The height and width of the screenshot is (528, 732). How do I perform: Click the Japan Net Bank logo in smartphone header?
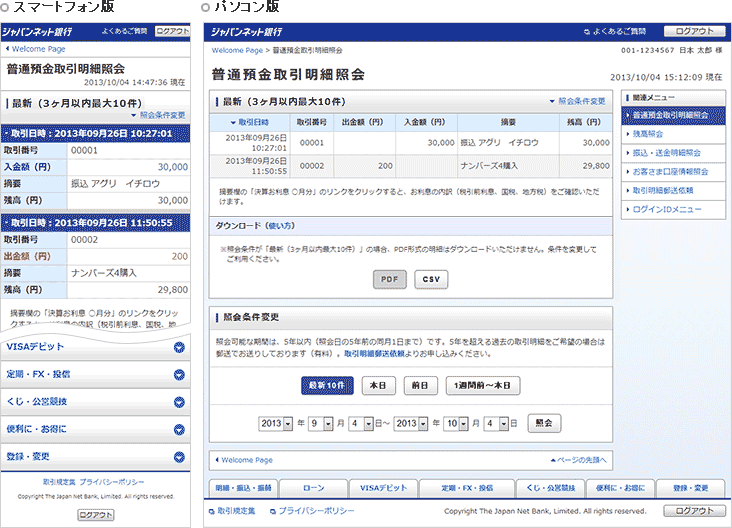coord(35,32)
